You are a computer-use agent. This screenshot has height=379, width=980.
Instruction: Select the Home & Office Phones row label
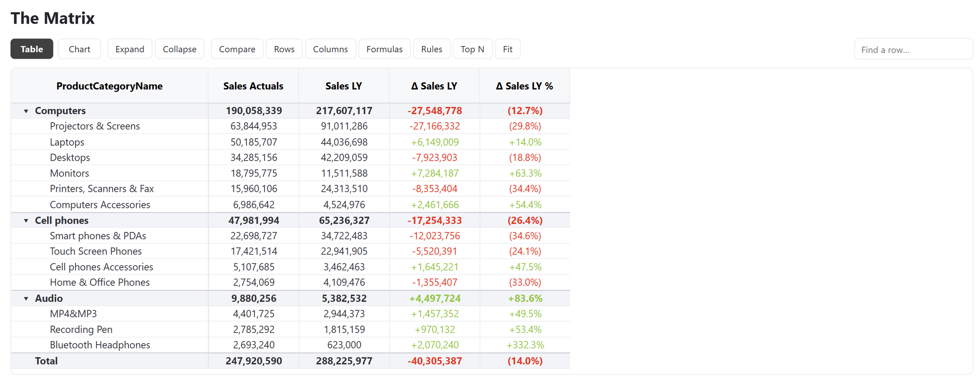coord(99,282)
